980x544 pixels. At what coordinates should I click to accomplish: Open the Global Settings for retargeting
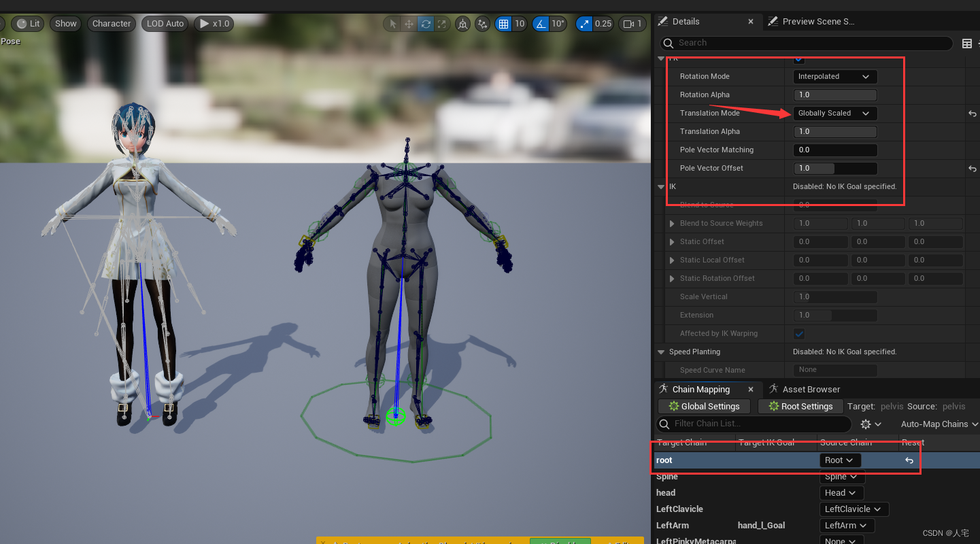[703, 406]
